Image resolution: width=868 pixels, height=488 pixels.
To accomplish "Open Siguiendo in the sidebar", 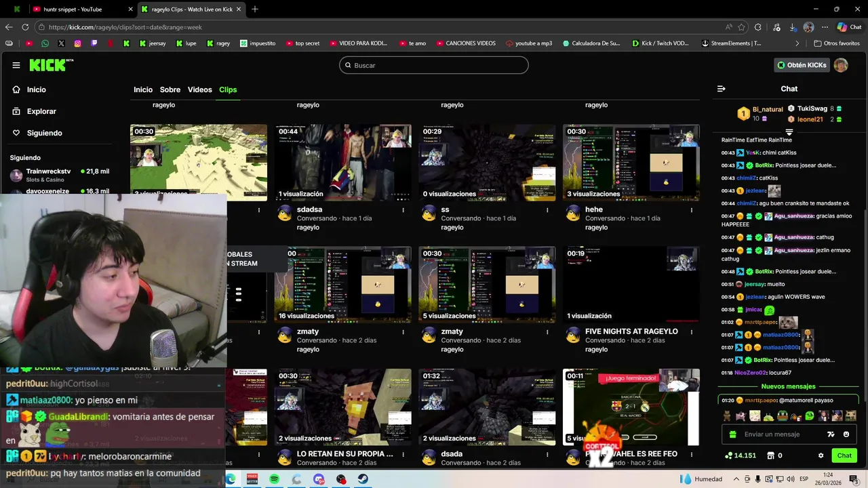I will [37, 133].
